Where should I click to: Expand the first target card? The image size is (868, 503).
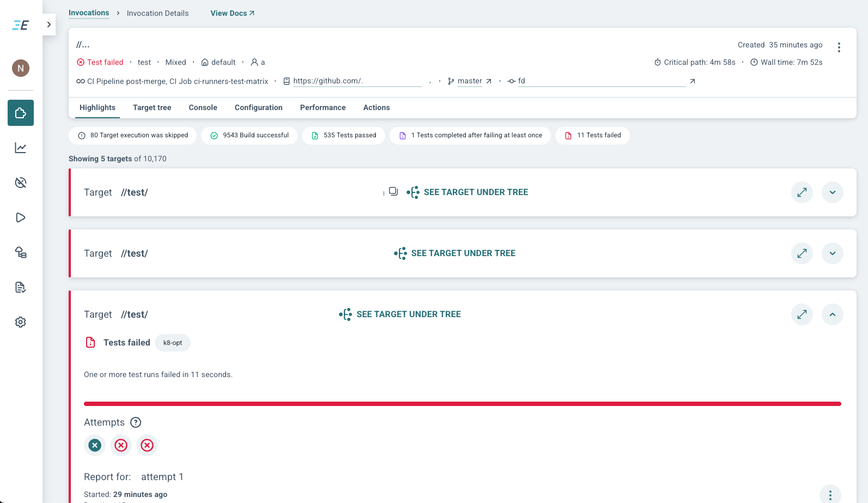tap(833, 192)
